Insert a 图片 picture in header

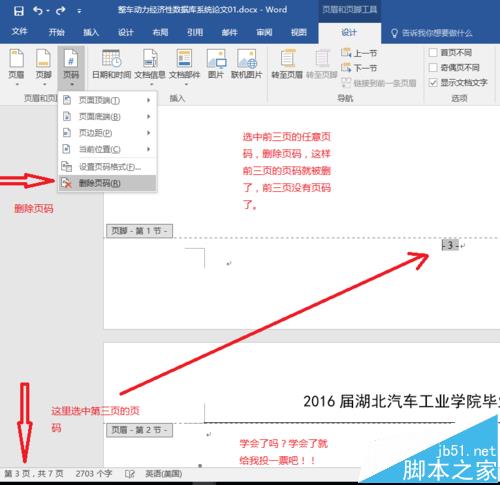coord(216,65)
